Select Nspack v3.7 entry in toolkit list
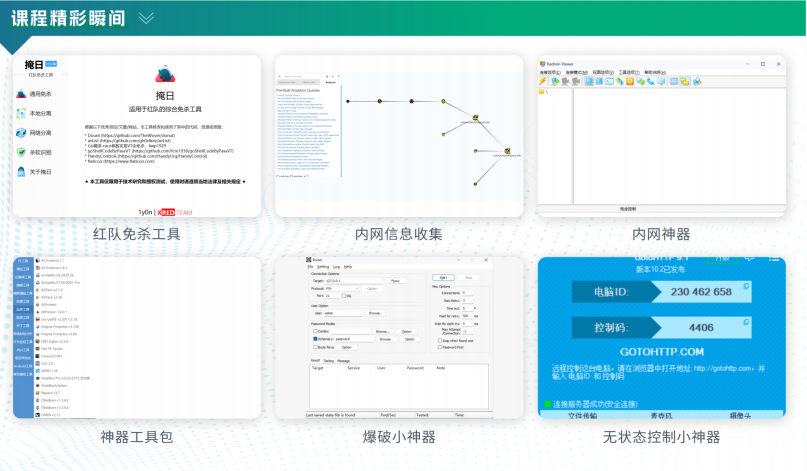The image size is (807, 471). click(48, 393)
